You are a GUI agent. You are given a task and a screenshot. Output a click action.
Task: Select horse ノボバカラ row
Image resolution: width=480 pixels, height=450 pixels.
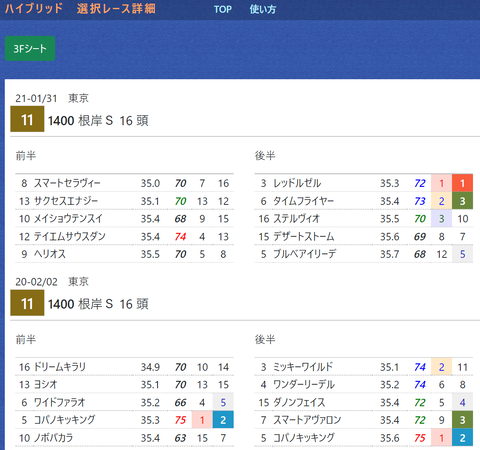coord(124,438)
